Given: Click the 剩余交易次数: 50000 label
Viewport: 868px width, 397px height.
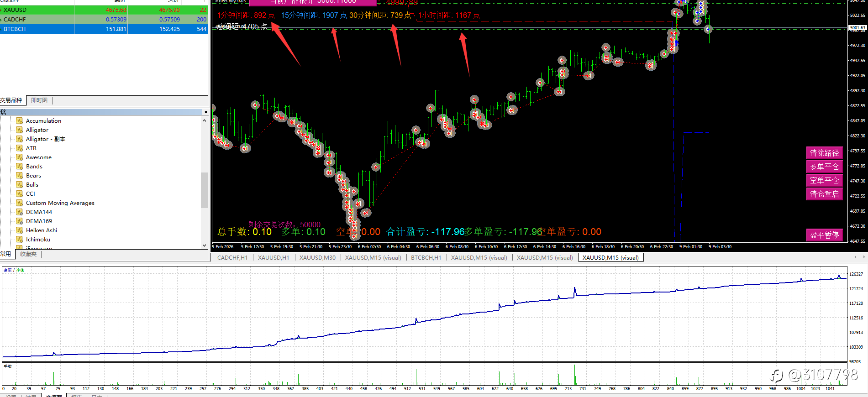Looking at the screenshot, I should coord(284,224).
